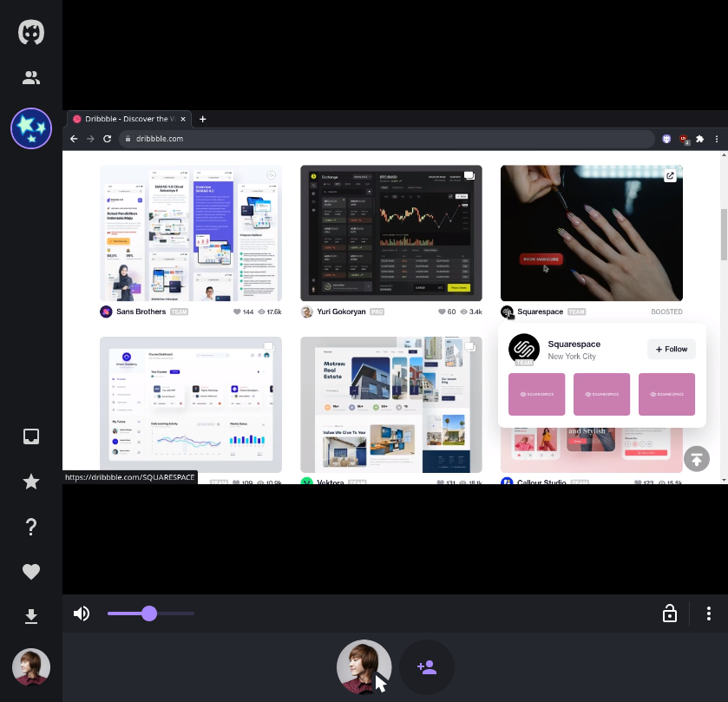
Task: Open the help question mark icon
Action: [31, 527]
